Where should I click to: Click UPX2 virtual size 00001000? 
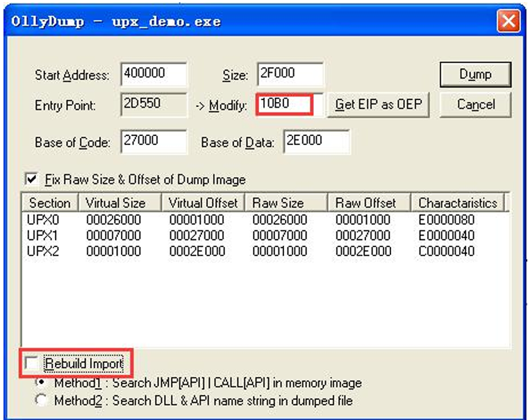coord(114,251)
